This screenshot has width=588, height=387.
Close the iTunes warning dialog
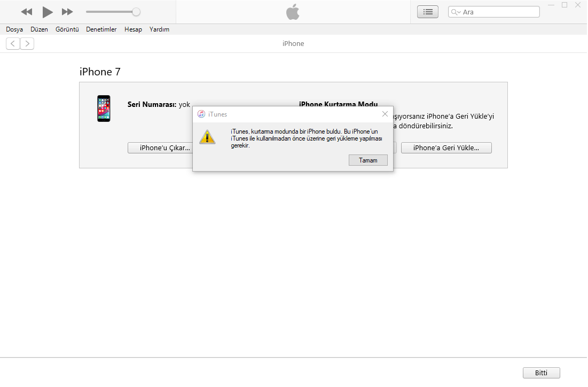pyautogui.click(x=385, y=114)
